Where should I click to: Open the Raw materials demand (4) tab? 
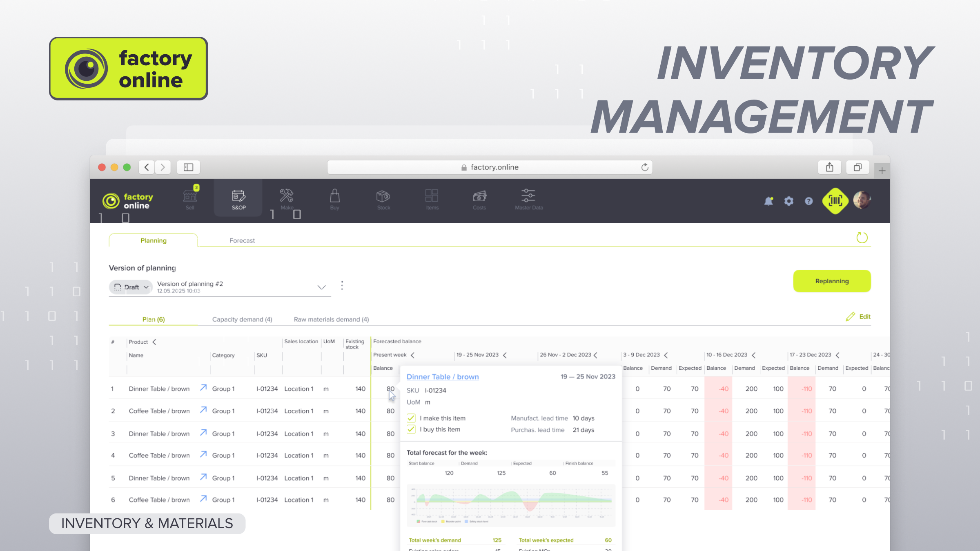[x=331, y=319]
